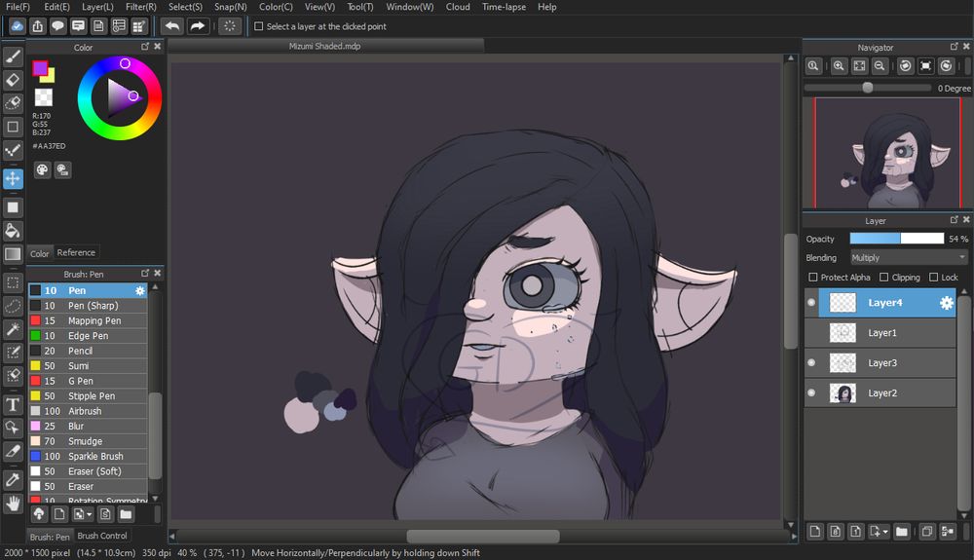Hide Layer3 using its visibility dot
Screen dimensions: 974x560
point(811,363)
